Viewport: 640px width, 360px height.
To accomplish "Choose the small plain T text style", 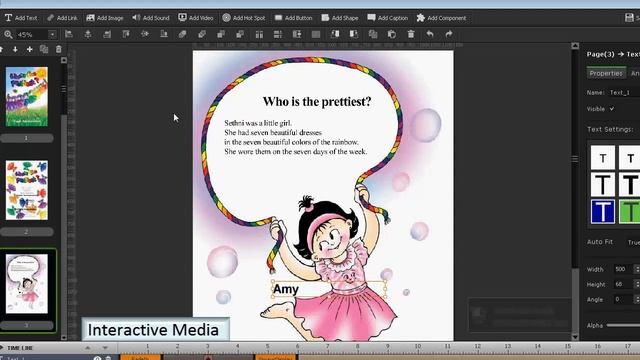I will pos(603,158).
